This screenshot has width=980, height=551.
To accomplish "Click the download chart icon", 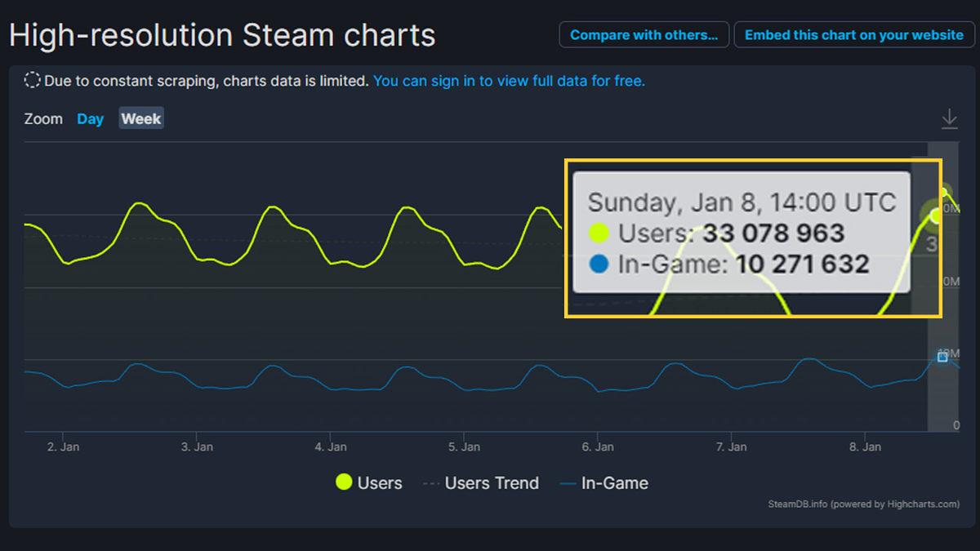I will click(949, 118).
